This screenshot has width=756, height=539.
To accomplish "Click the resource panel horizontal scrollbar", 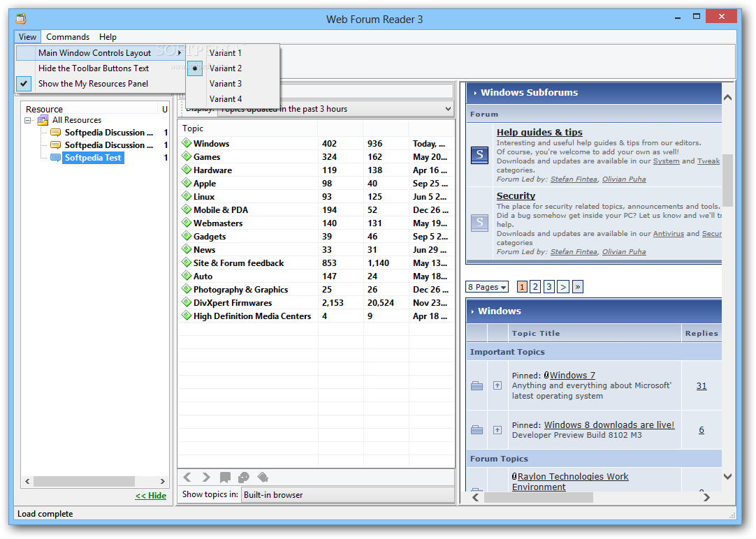I will tap(85, 481).
